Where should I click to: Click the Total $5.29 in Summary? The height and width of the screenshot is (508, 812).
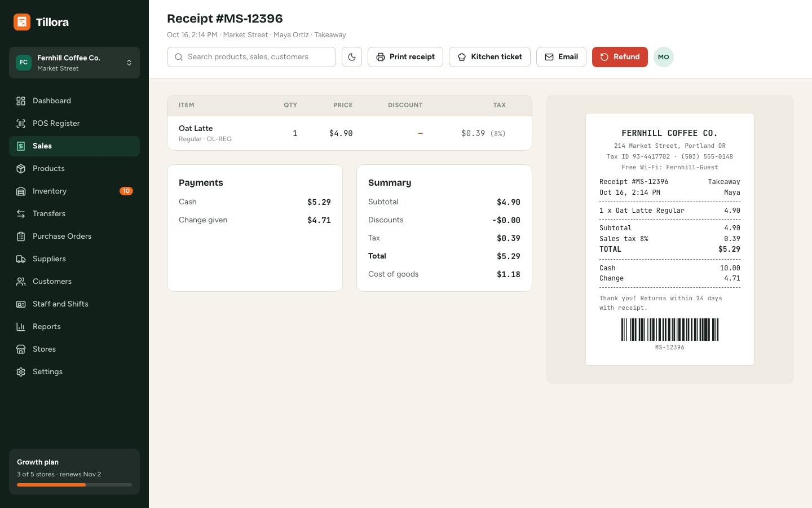[508, 256]
